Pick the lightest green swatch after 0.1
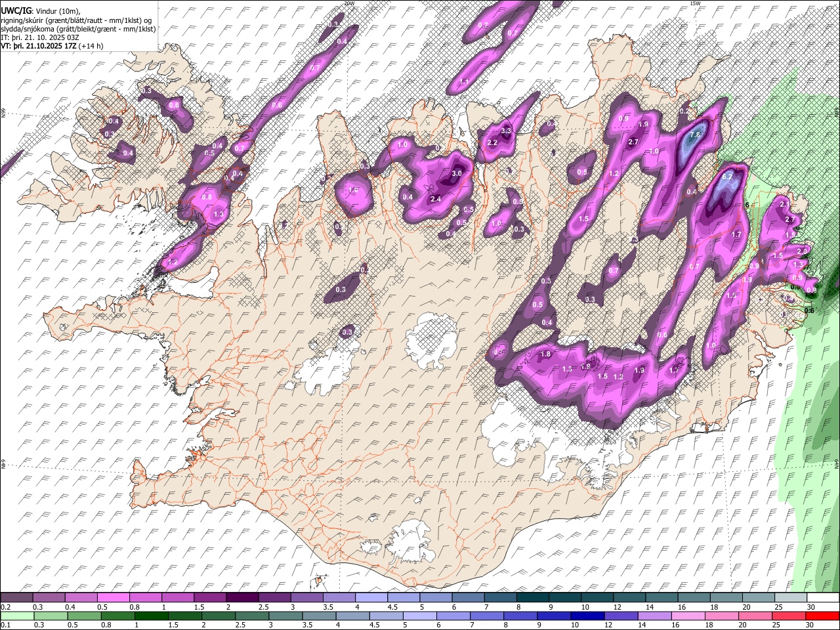 (17, 616)
